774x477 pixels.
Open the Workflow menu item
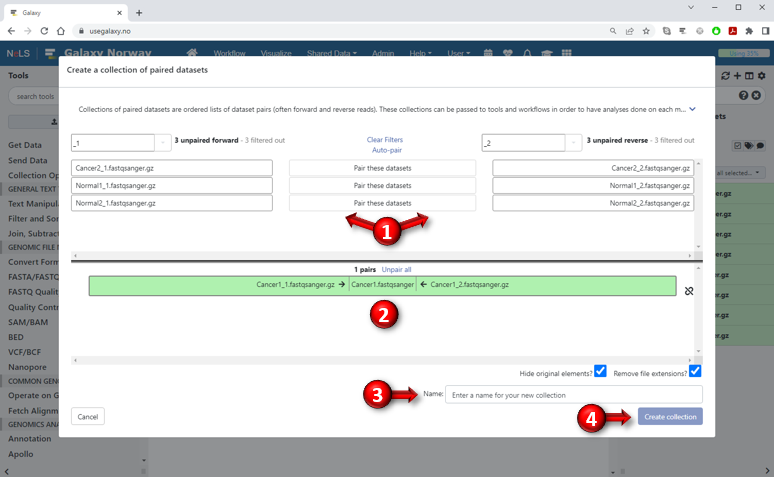tap(229, 53)
